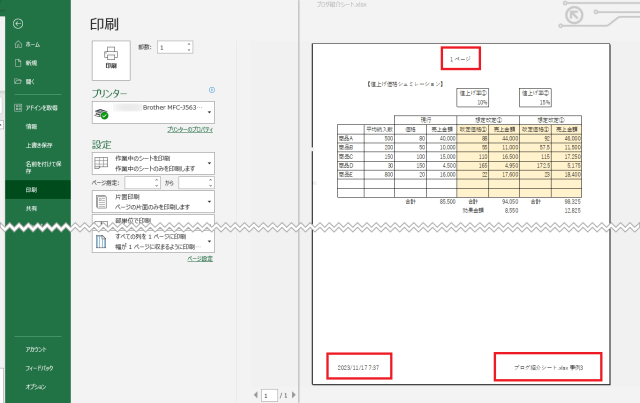The width and height of the screenshot is (640, 403).
Task: Click the 商品A row label in preview
Action: [346, 138]
